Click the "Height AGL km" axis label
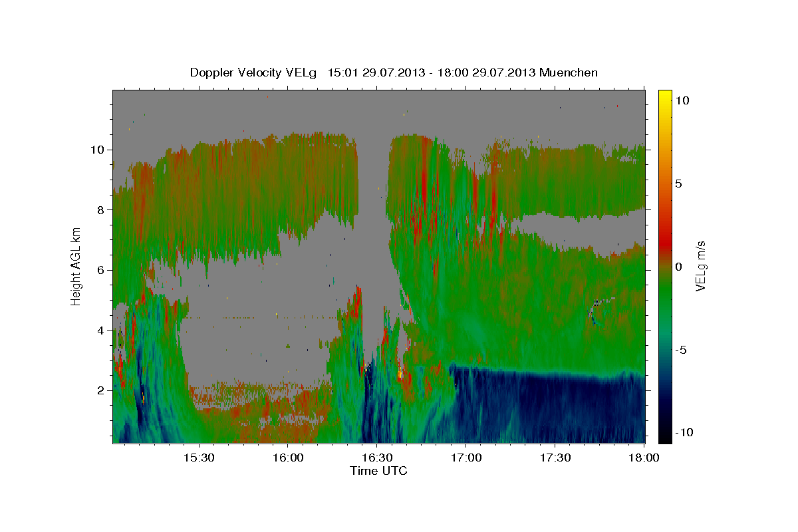This screenshot has height=532, width=798. click(76, 266)
